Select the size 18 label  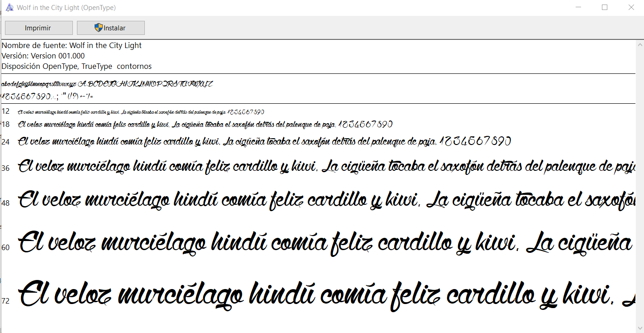coord(5,124)
